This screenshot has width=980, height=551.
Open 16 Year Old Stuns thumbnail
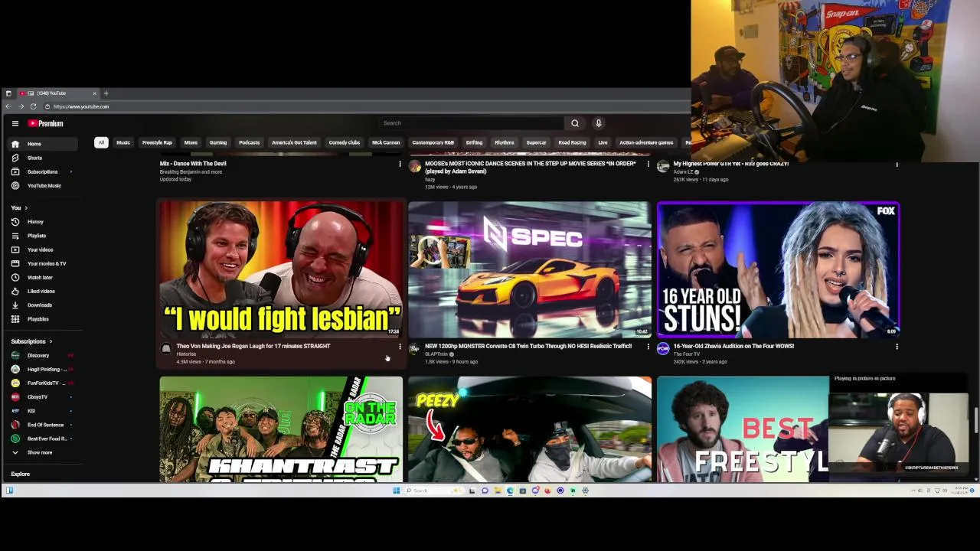pos(779,269)
